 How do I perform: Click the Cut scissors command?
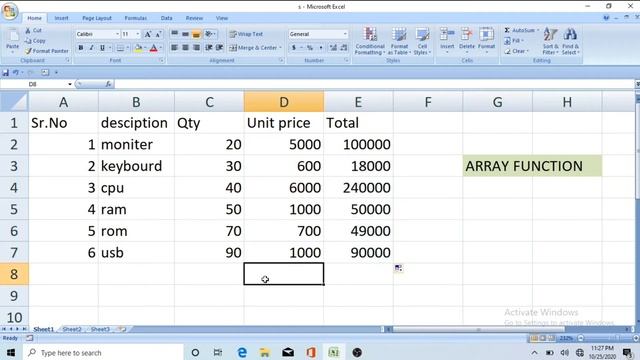pos(33,31)
